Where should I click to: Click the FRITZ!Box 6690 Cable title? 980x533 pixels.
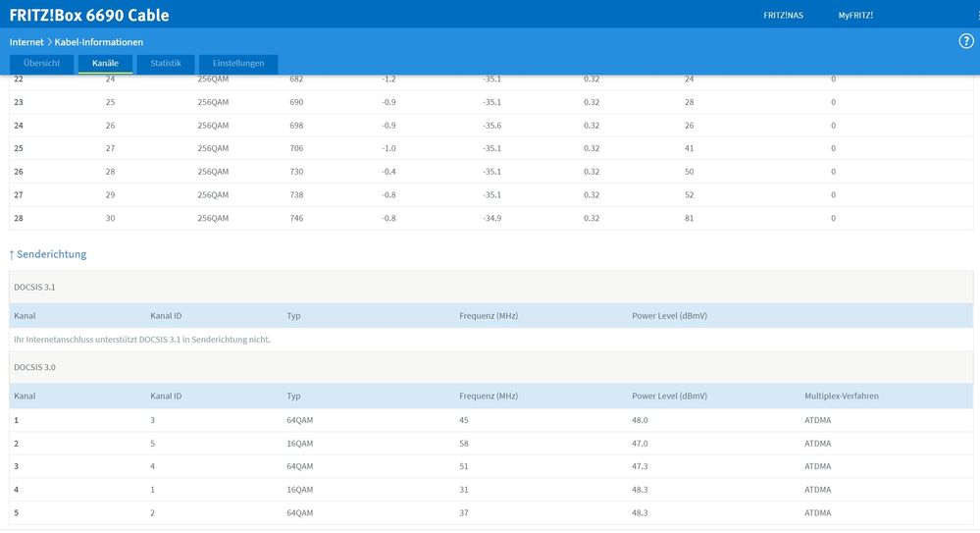89,15
